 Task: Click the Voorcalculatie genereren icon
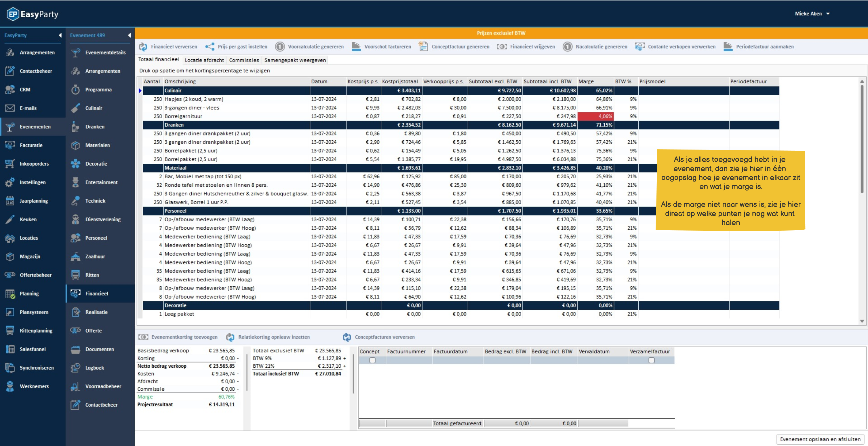pos(280,47)
